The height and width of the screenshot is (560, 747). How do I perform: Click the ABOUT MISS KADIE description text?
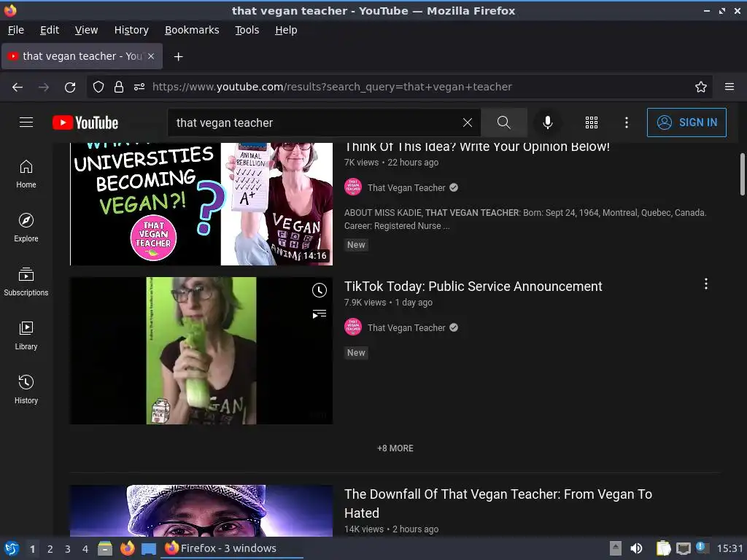click(525, 219)
